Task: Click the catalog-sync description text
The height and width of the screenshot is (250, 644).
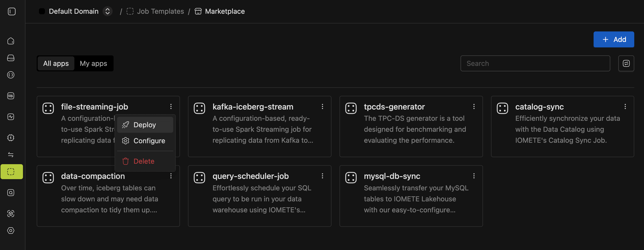Action: tap(568, 129)
